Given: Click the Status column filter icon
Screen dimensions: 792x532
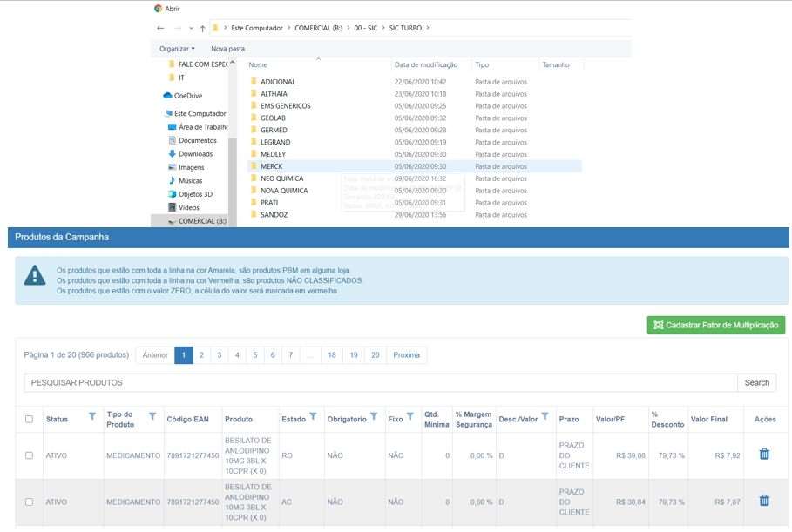Looking at the screenshot, I should point(92,417).
